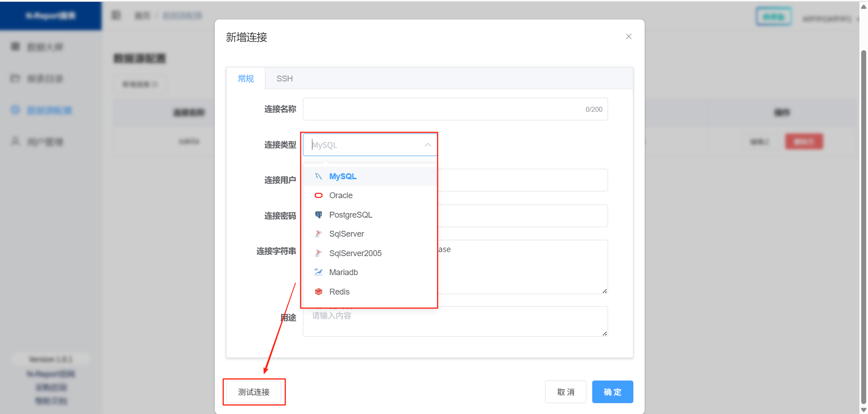Close the 新增连接 dialog with X
The width and height of the screenshot is (868, 414).
point(628,37)
